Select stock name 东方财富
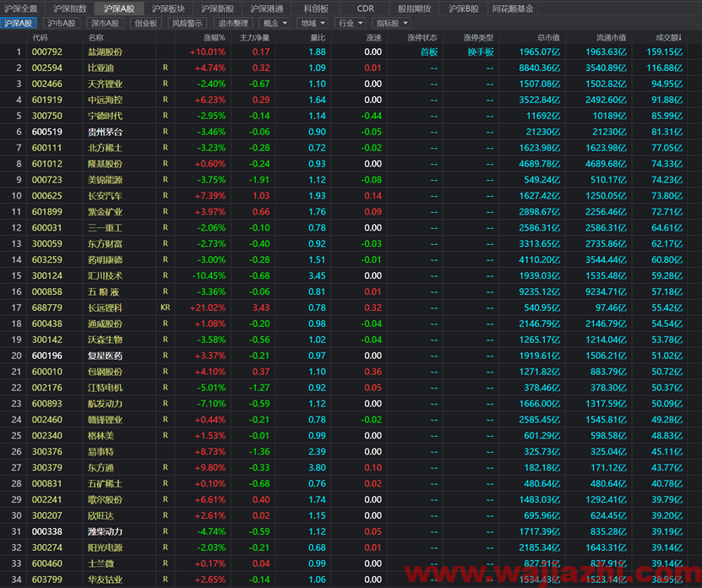The height and width of the screenshot is (588, 702). tap(106, 244)
